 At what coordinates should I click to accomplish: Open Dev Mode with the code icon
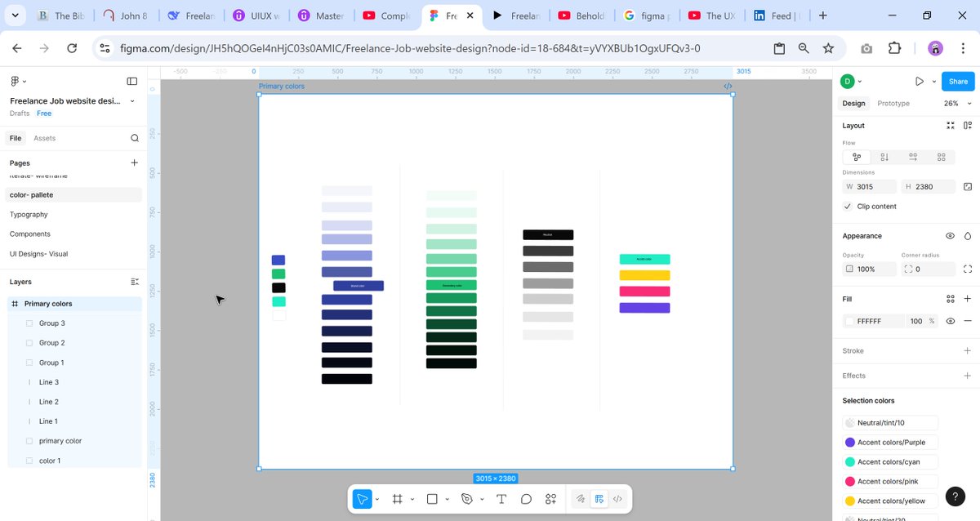point(618,498)
